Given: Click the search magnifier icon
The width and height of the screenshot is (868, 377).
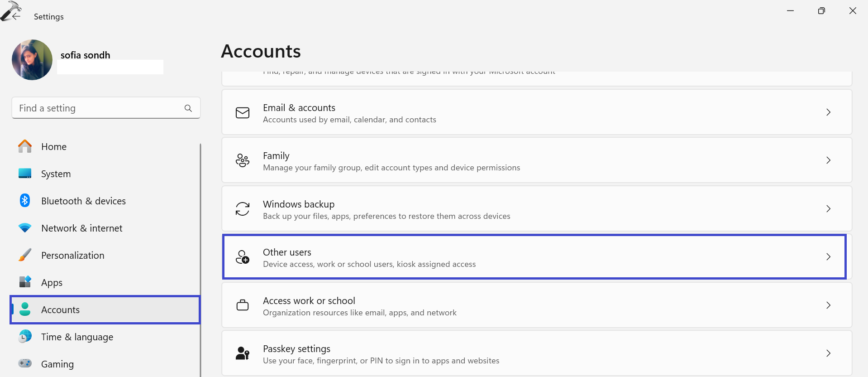Looking at the screenshot, I should coord(188,108).
